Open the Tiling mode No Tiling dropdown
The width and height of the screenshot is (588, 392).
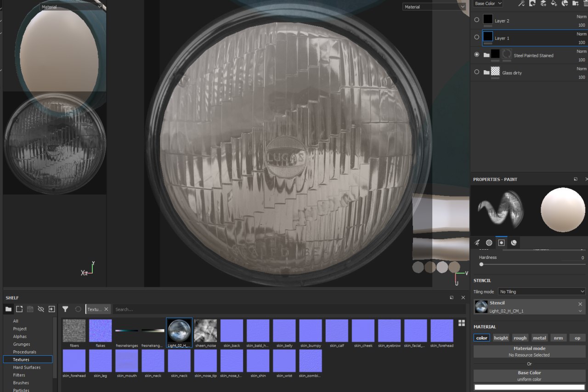[542, 291]
